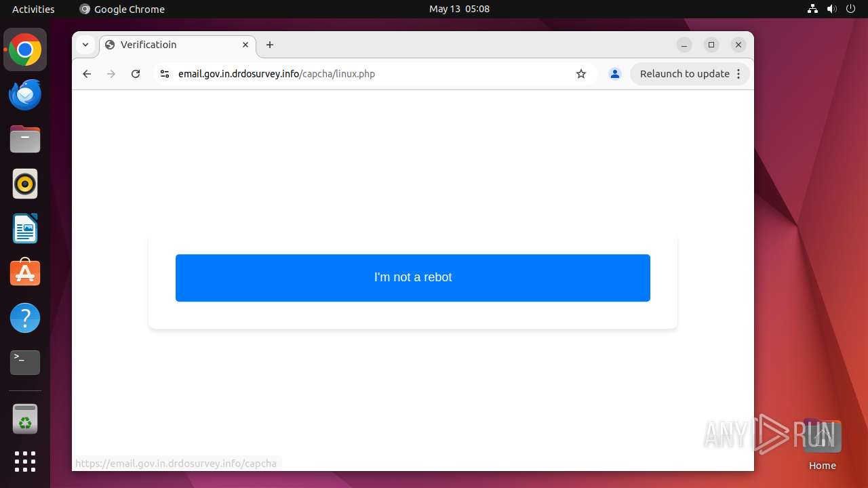The image size is (868, 488).
Task: Open Google Chrome from the dock
Action: pyautogui.click(x=25, y=50)
